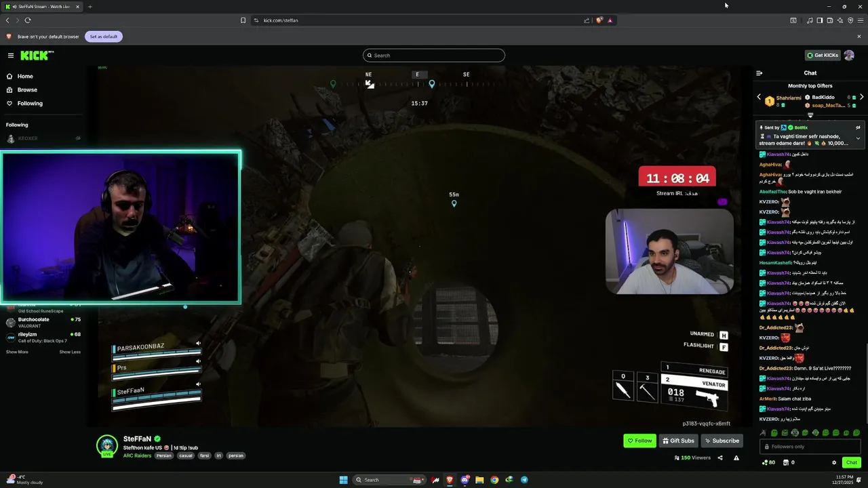
Task: Open the shop icon showing 0
Action: pos(789,462)
